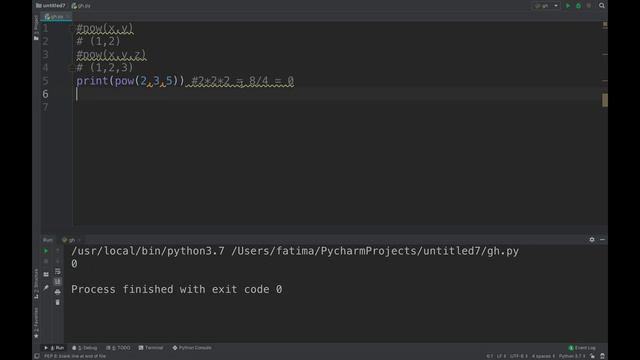
Task: Open the Event Log
Action: tap(582, 348)
